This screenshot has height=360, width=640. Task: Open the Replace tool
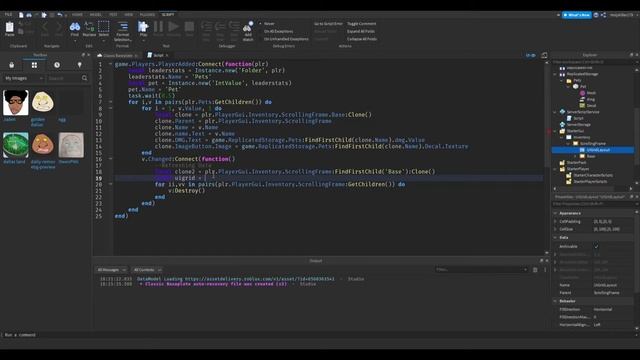click(x=89, y=29)
